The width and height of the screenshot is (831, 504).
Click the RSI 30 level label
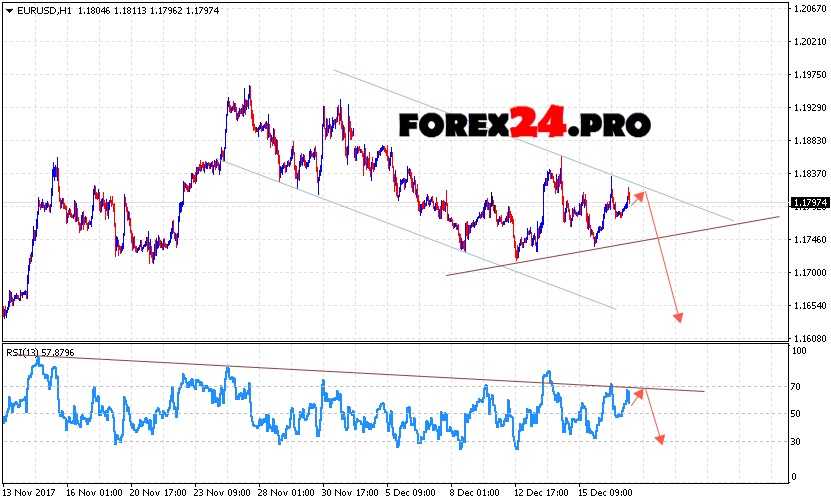point(798,441)
